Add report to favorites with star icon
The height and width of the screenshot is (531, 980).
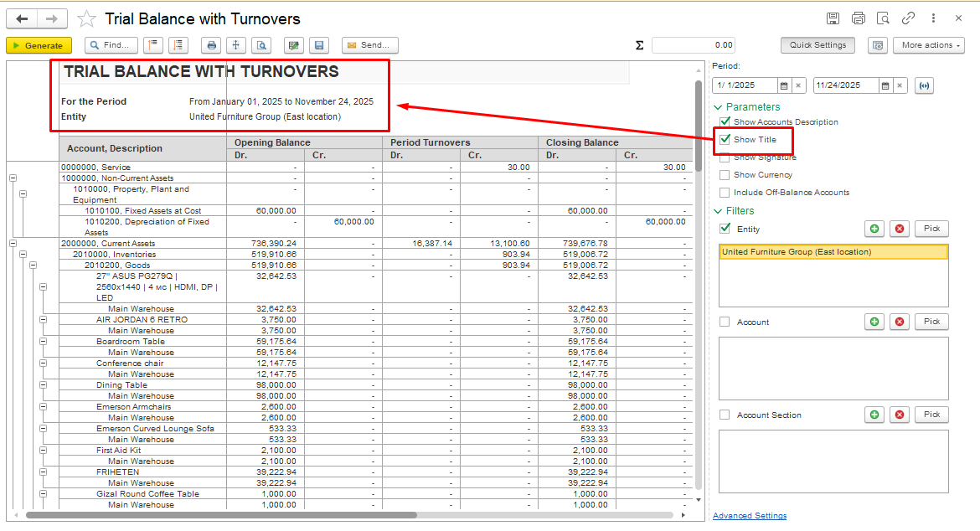[x=86, y=19]
